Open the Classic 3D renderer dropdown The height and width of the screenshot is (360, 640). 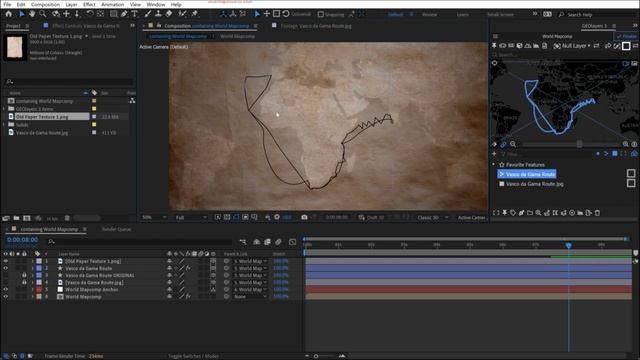(x=432, y=218)
